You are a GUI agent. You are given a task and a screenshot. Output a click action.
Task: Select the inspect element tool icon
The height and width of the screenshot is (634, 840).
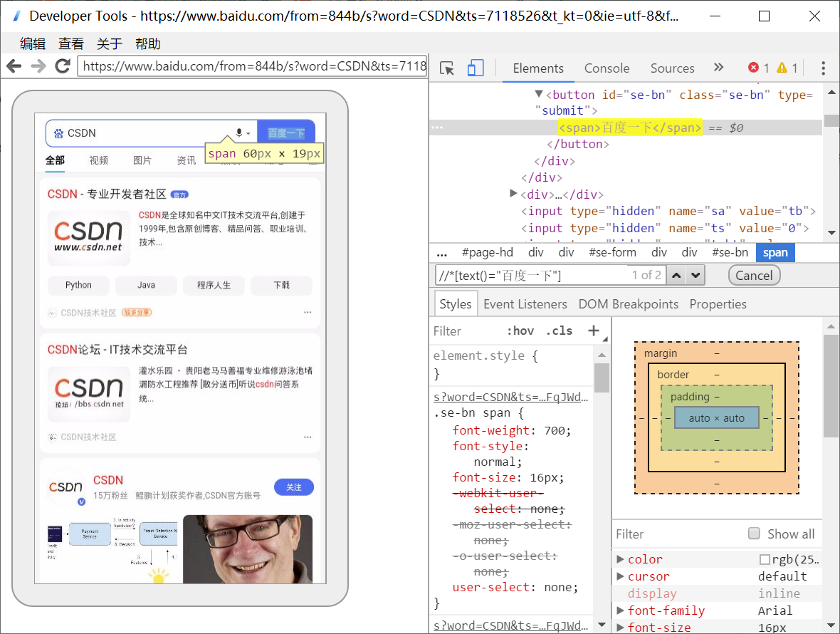[x=446, y=67]
